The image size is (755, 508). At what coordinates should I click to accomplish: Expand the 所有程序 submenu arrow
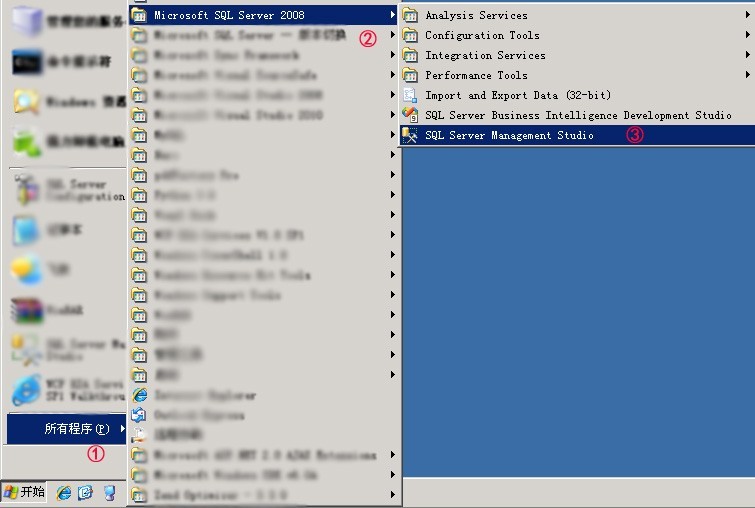(x=122, y=428)
